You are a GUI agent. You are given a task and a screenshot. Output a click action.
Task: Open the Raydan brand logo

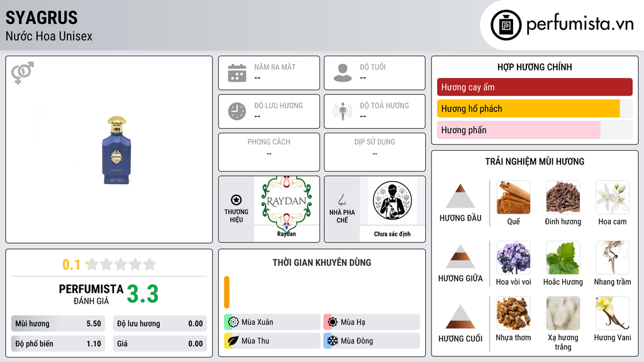287,201
